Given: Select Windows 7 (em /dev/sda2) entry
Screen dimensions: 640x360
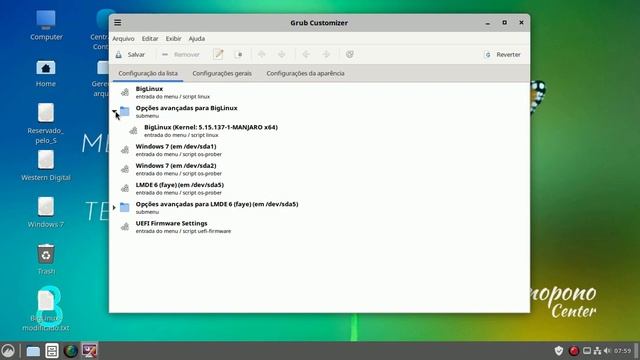Looking at the screenshot, I should (x=320, y=169).
